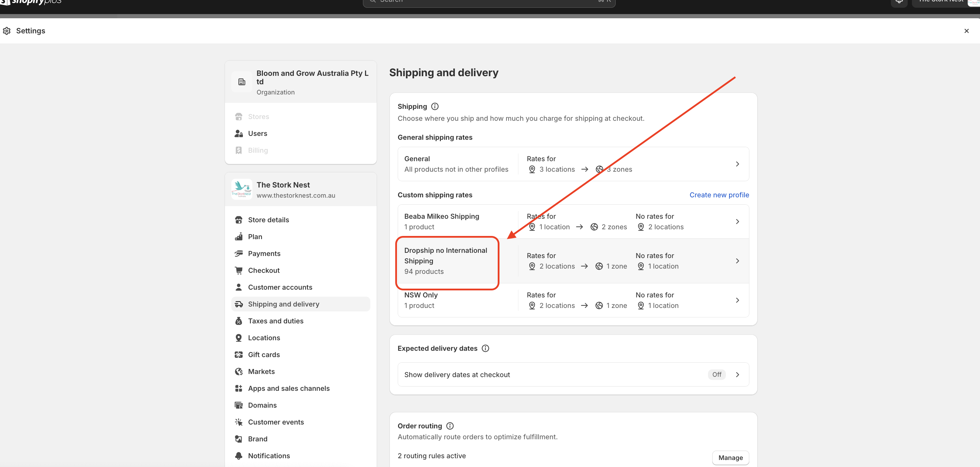This screenshot has height=467, width=980.
Task: Click the Taxes and duties icon
Action: pyautogui.click(x=239, y=321)
